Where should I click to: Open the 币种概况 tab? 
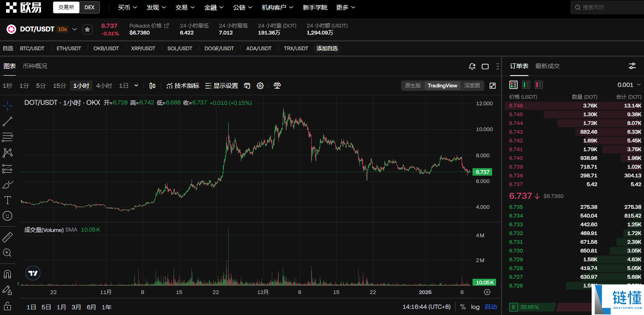point(35,66)
